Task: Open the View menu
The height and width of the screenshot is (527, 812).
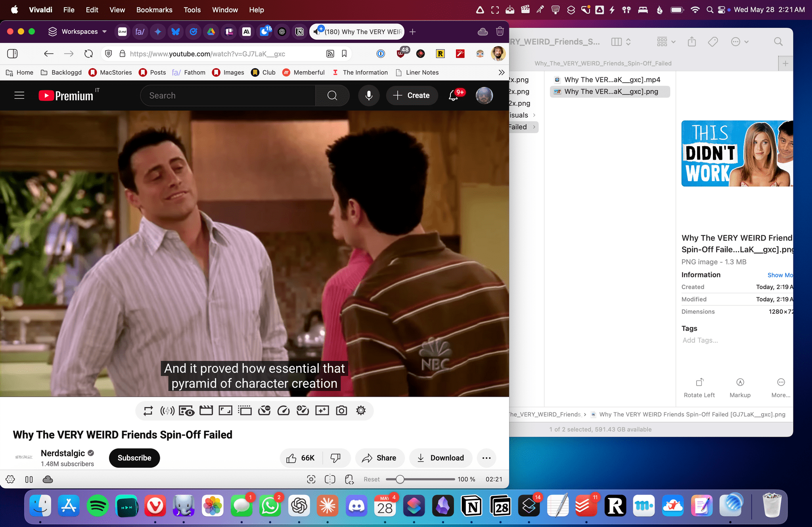Action: [x=117, y=10]
